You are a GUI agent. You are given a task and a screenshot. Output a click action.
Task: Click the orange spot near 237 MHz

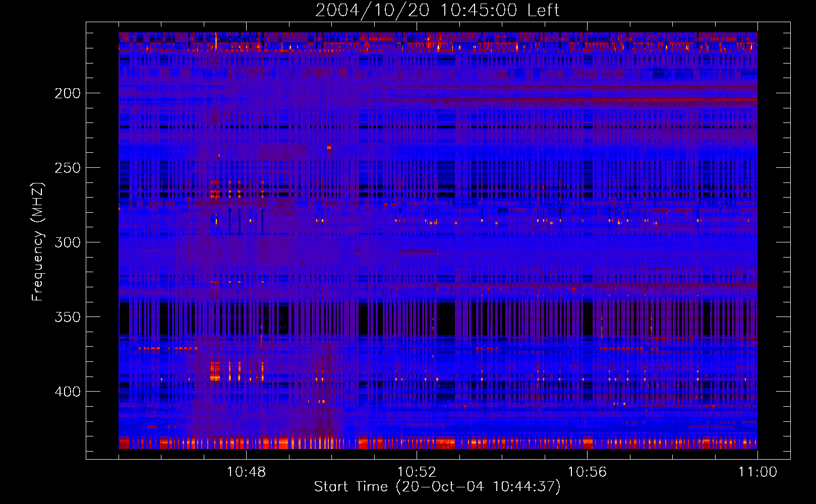pyautogui.click(x=329, y=148)
